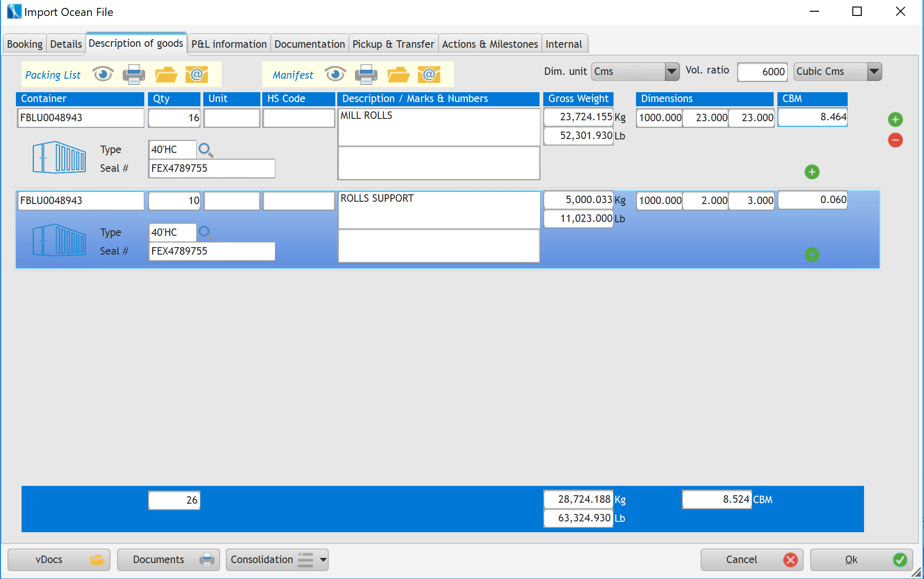Search container type for MILL ROLLS row

click(206, 150)
